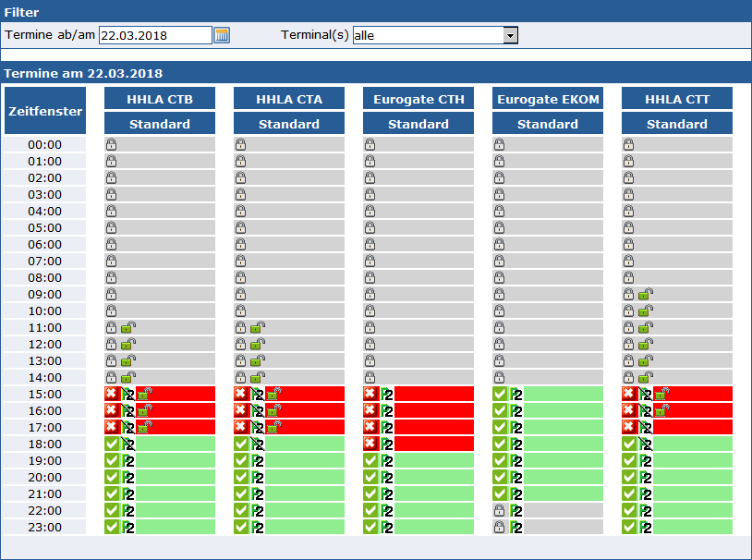The height and width of the screenshot is (560, 752).
Task: Click the red X in HHLA CTT 17:00
Action: point(629,427)
